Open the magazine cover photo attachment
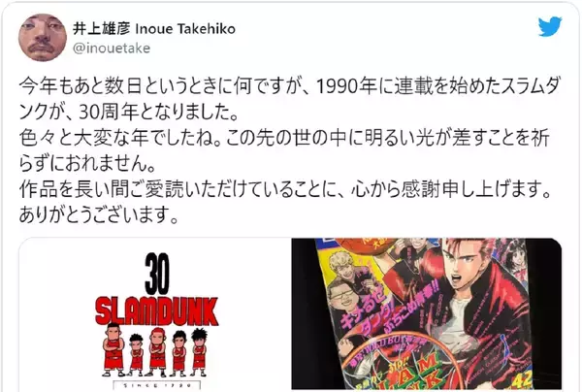 pyautogui.click(x=427, y=314)
